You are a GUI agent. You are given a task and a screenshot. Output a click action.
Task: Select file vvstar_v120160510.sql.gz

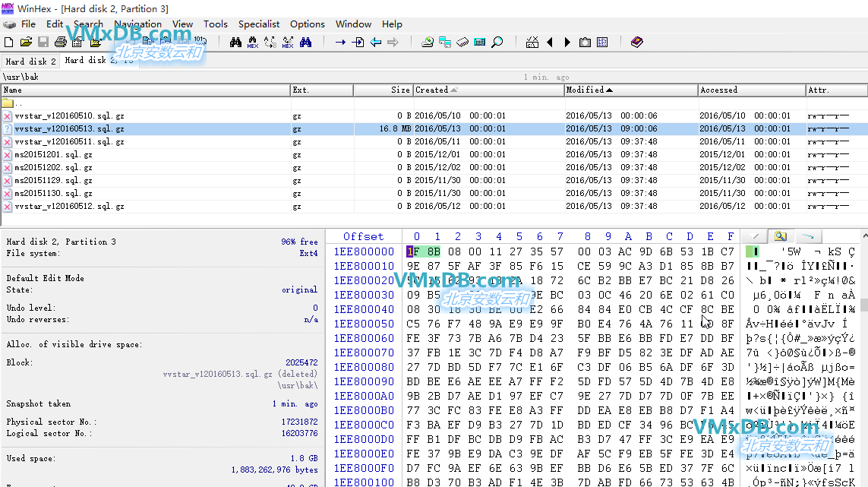pyautogui.click(x=69, y=115)
